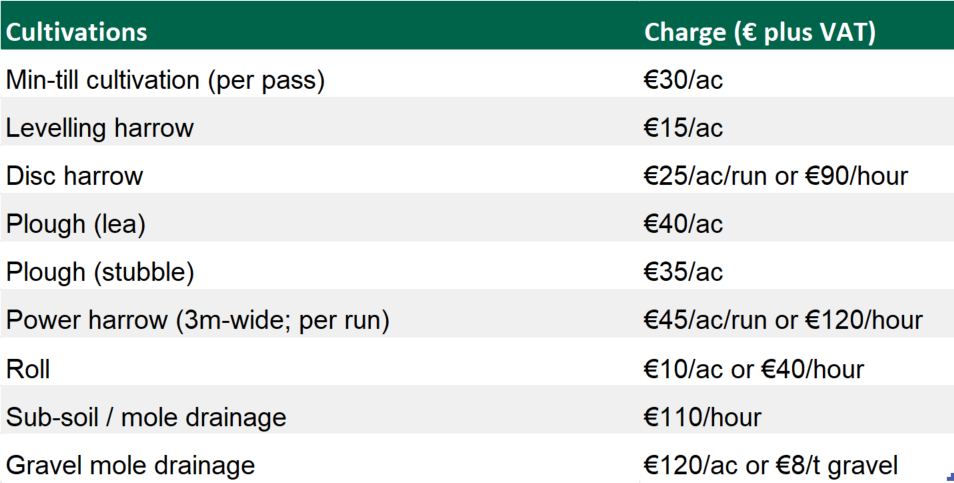Select the Min-till cultivation (per pass) cell
Image resolution: width=954 pixels, height=483 pixels.
(x=166, y=80)
